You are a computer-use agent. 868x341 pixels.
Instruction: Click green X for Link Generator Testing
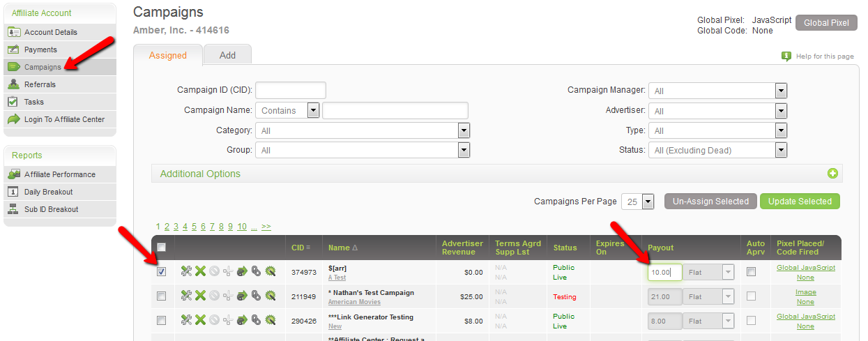(200, 320)
